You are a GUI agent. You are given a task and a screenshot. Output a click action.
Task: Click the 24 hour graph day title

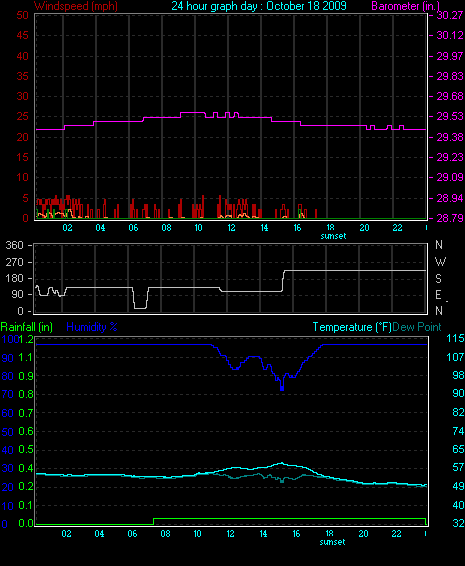pos(259,6)
